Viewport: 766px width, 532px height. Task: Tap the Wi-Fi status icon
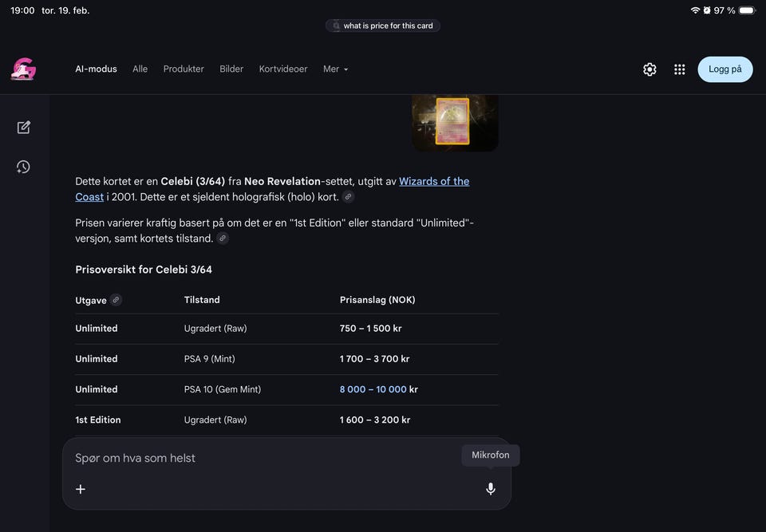pyautogui.click(x=695, y=10)
